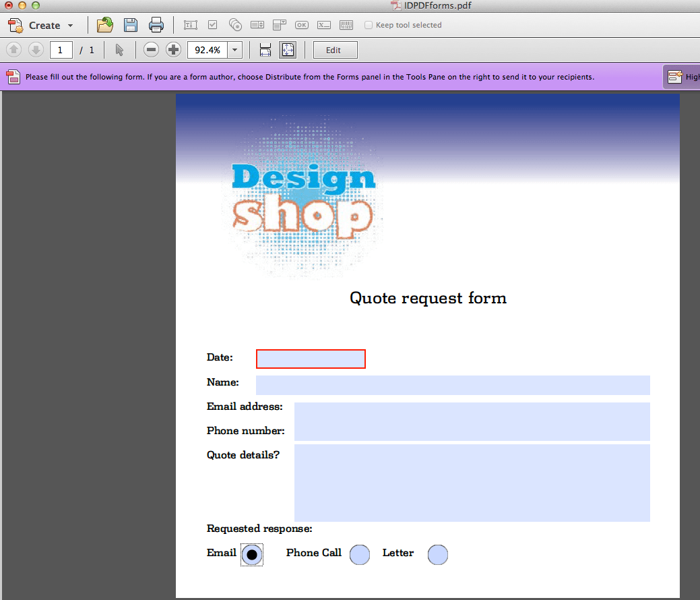Select the Text Field form tool
The width and height of the screenshot is (700, 600).
(x=191, y=24)
